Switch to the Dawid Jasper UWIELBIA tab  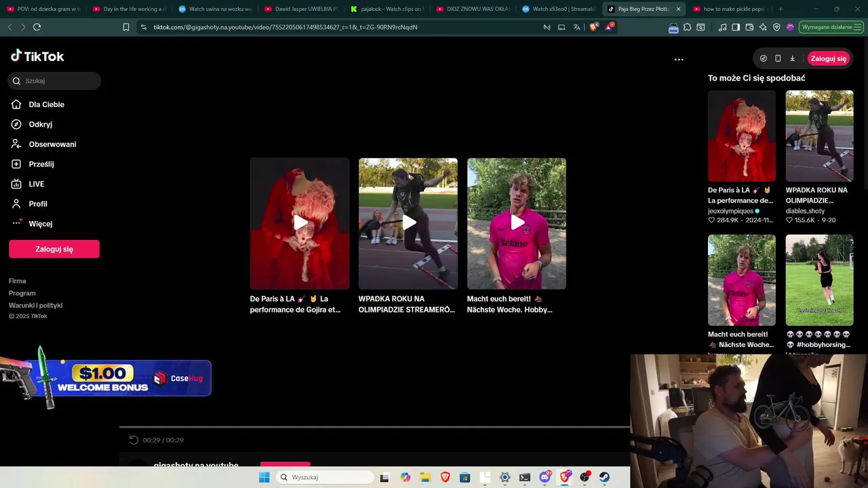300,9
